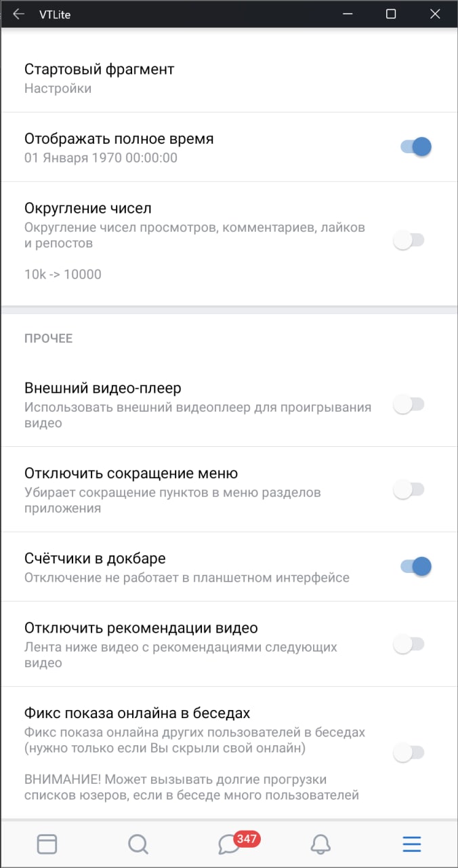
Task: Maximize the VTLite window
Action: coord(391,14)
